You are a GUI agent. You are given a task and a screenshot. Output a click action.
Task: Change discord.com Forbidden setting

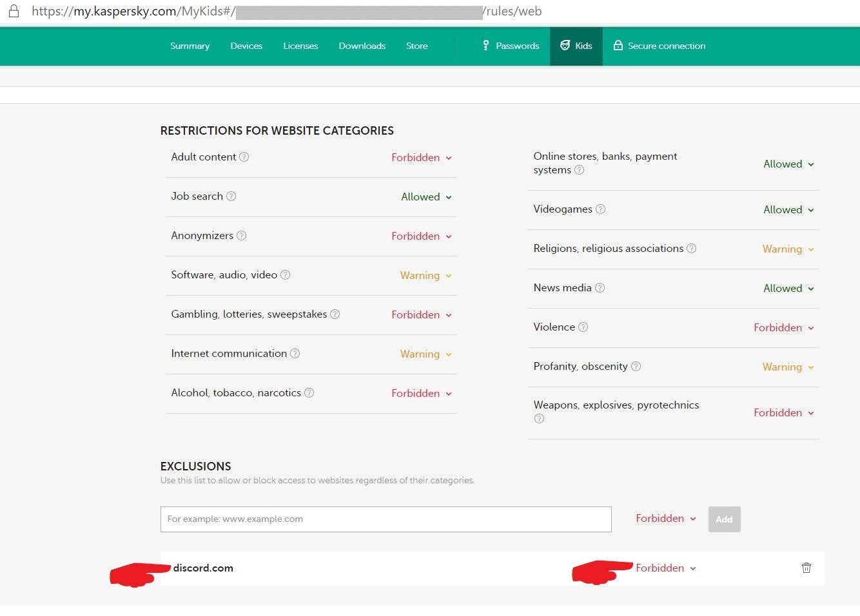pyautogui.click(x=666, y=568)
